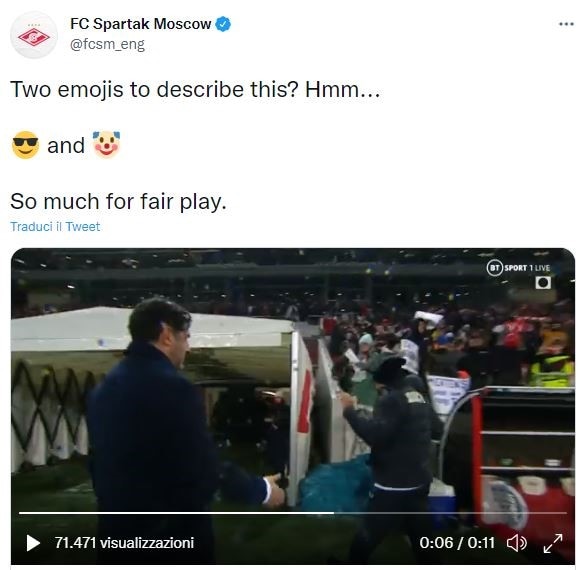This screenshot has height=570, width=583.
Task: Play the video with the play button
Action: (33, 543)
